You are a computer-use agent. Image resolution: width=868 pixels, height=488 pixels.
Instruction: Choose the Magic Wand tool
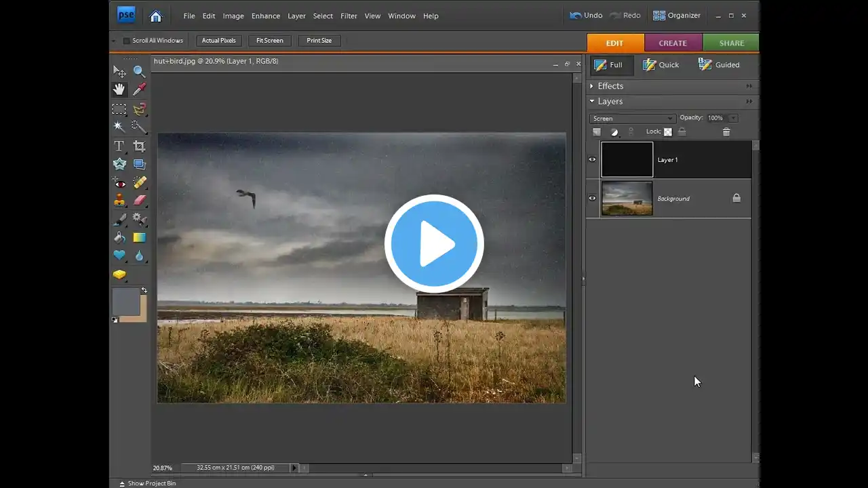119,127
